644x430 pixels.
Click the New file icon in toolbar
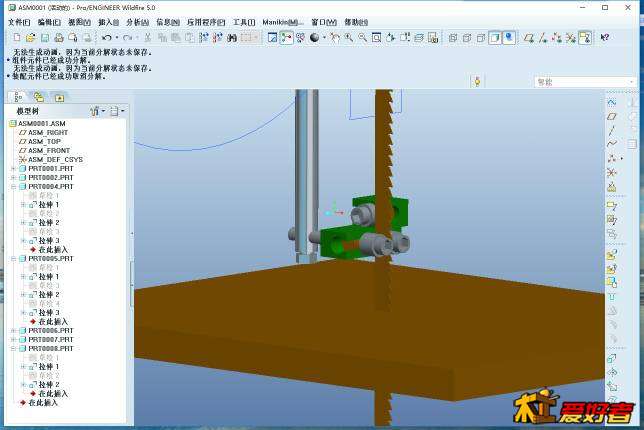tap(17, 38)
